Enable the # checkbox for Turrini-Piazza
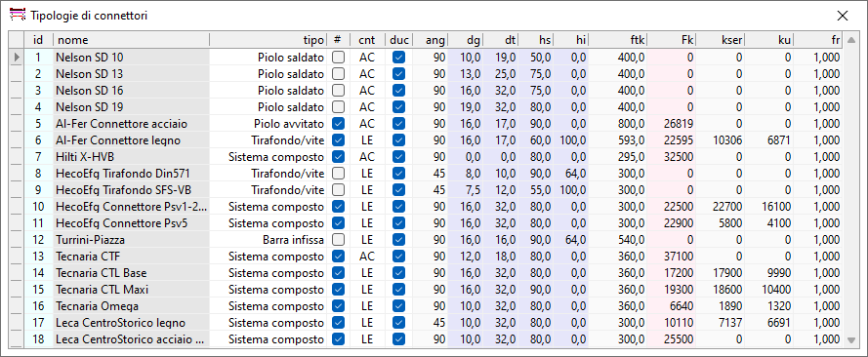This screenshot has height=357, width=868. point(338,239)
